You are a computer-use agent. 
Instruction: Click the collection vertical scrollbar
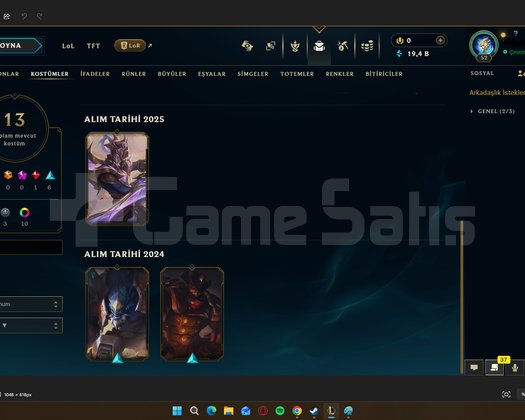tap(462, 296)
